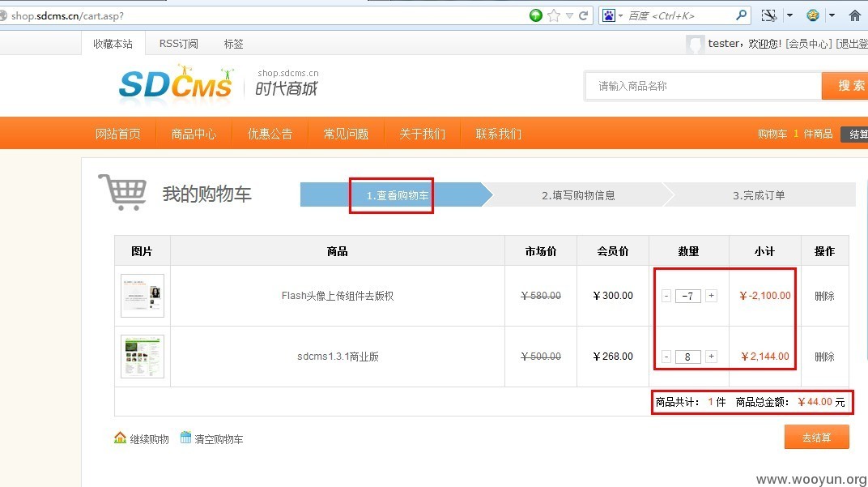868x487 pixels.
Task: Click 继续购物 link text
Action: [x=150, y=439]
